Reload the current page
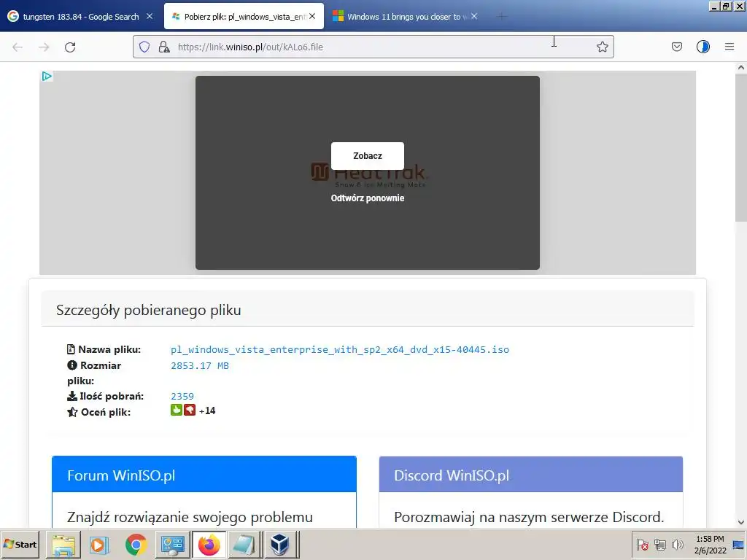747x560 pixels. coord(70,47)
